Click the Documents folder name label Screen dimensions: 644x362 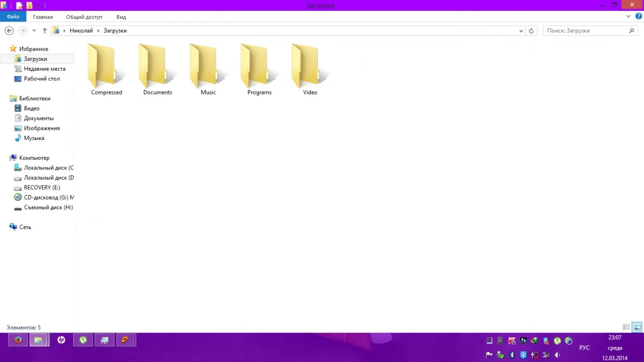pyautogui.click(x=158, y=93)
